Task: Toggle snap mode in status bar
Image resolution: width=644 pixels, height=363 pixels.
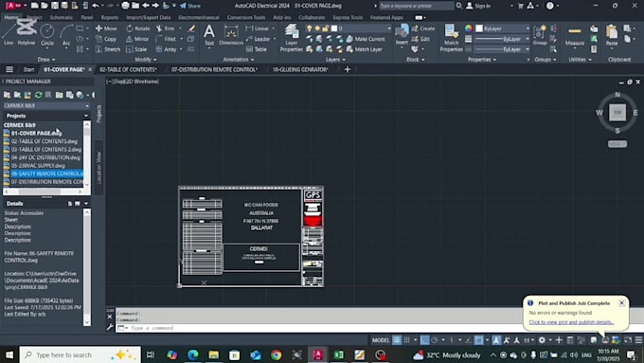Action: (x=406, y=340)
